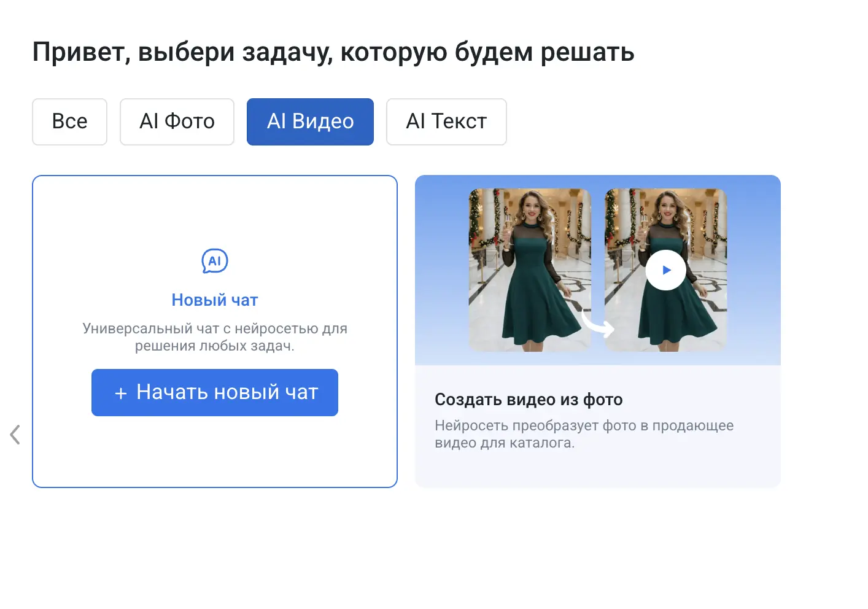Click the caption "Нейросеть преобразует фото"
This screenshot has width=868, height=609.
(x=584, y=433)
